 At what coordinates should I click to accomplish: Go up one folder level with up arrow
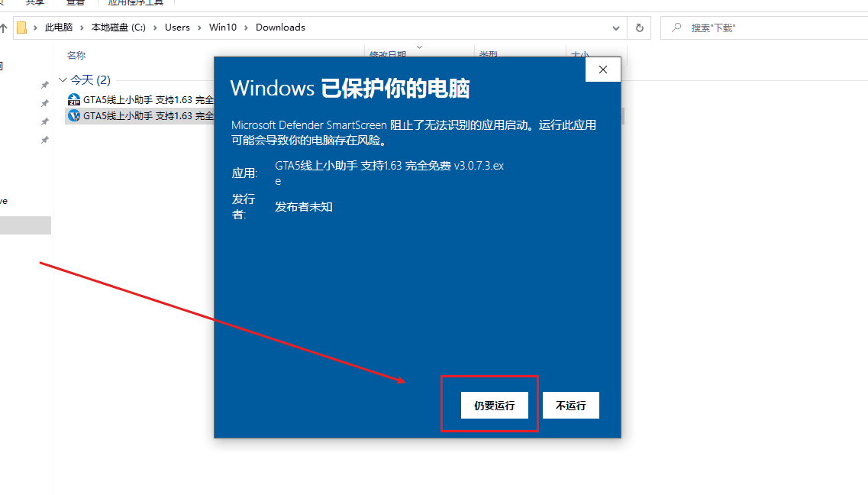[3, 27]
